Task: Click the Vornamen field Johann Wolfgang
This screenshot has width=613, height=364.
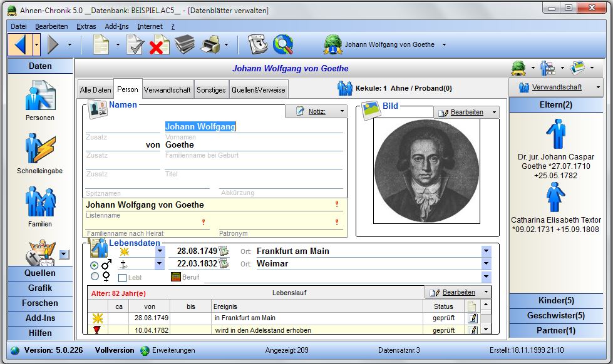Action: point(254,126)
